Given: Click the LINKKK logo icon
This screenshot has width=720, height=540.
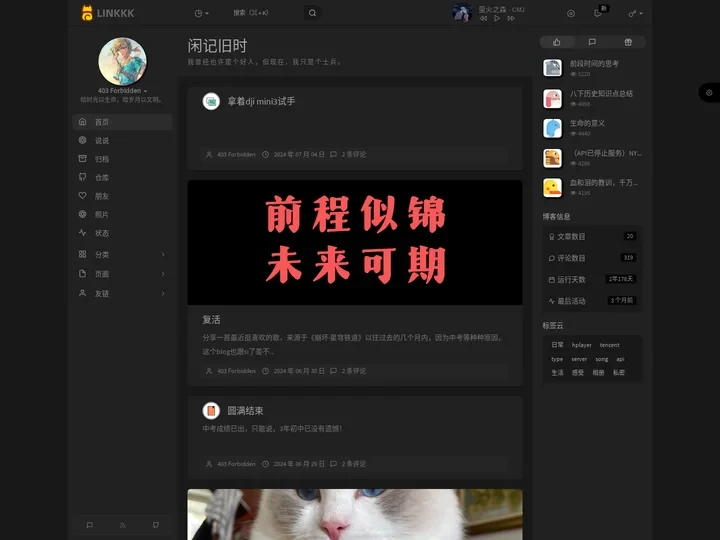Looking at the screenshot, I should (87, 13).
